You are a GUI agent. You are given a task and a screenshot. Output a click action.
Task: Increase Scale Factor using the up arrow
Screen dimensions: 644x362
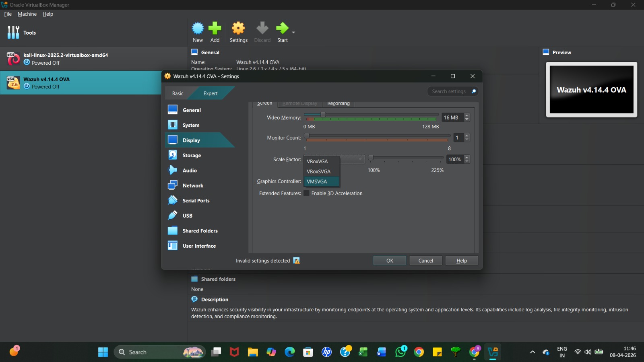[467, 157]
